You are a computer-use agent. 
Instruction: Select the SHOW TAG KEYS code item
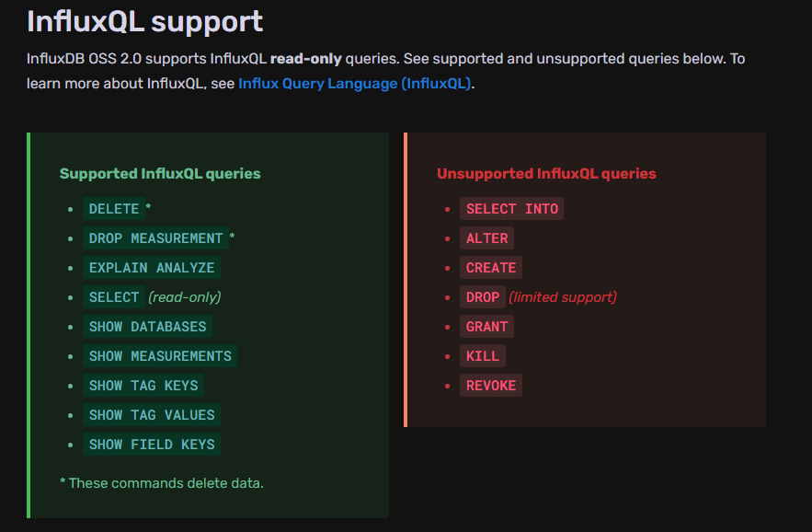tap(143, 386)
